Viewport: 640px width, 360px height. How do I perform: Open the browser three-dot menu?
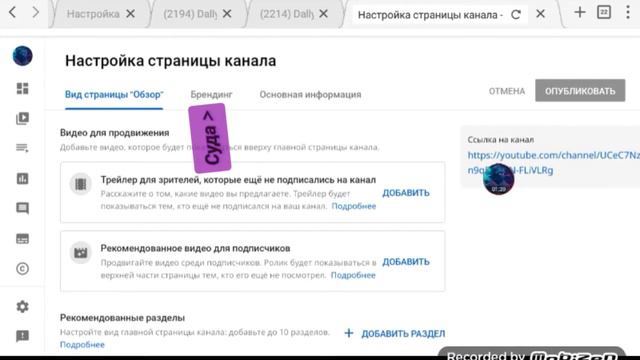tap(628, 12)
